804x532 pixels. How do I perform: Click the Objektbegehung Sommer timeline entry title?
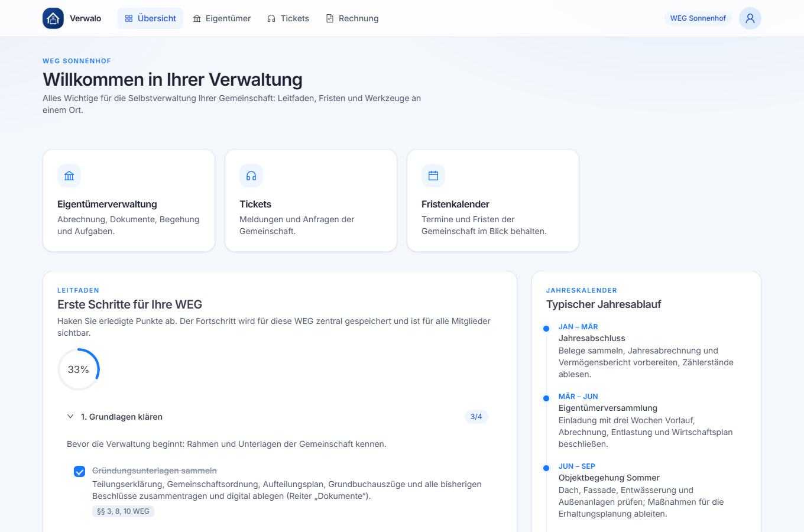coord(609,478)
